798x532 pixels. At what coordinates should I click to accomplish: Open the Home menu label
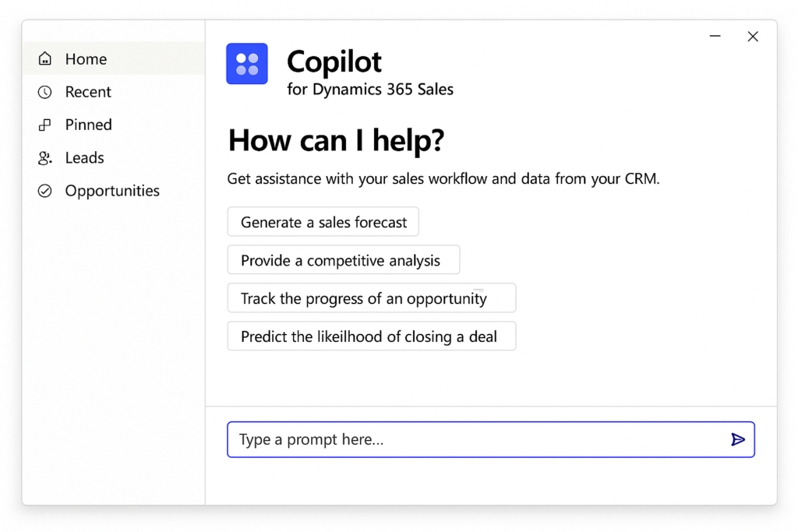coord(86,59)
